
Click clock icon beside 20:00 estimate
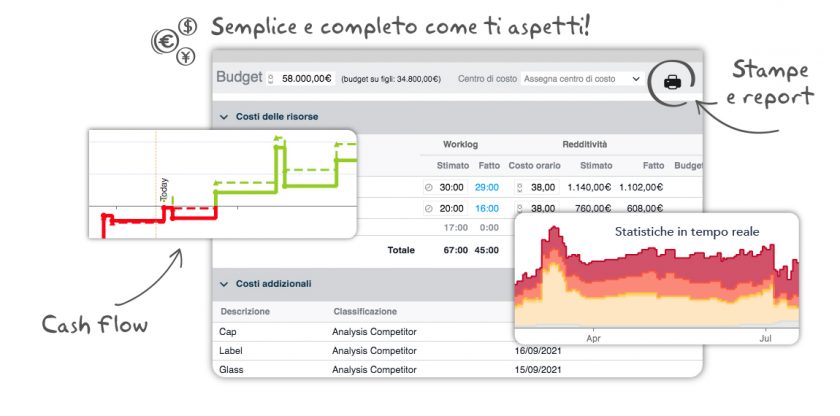429,208
